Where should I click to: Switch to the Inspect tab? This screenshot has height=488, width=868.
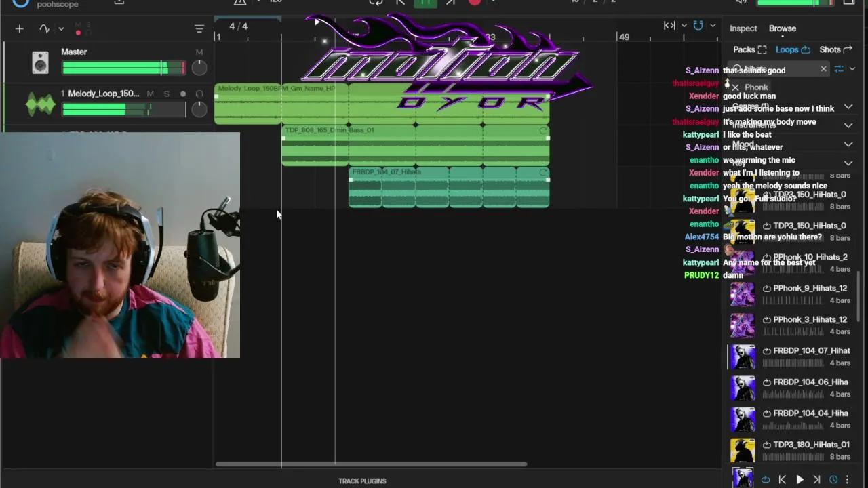point(743,28)
